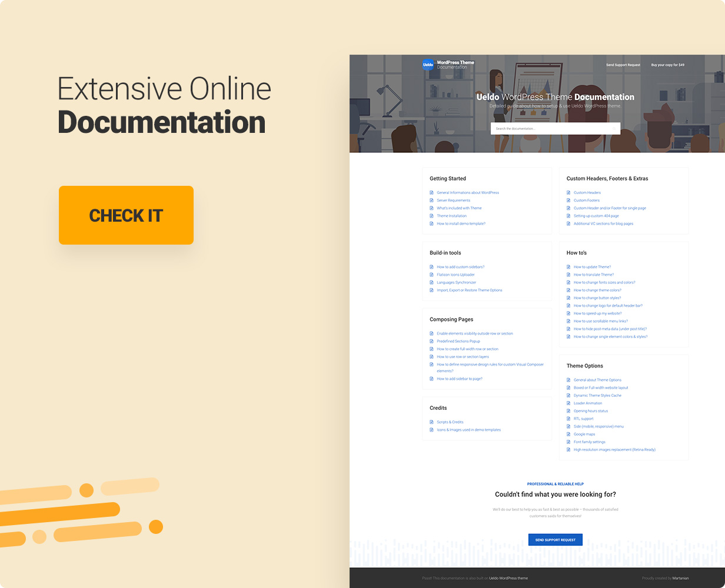Open How to change theme colors? link
725x588 pixels.
(x=597, y=290)
